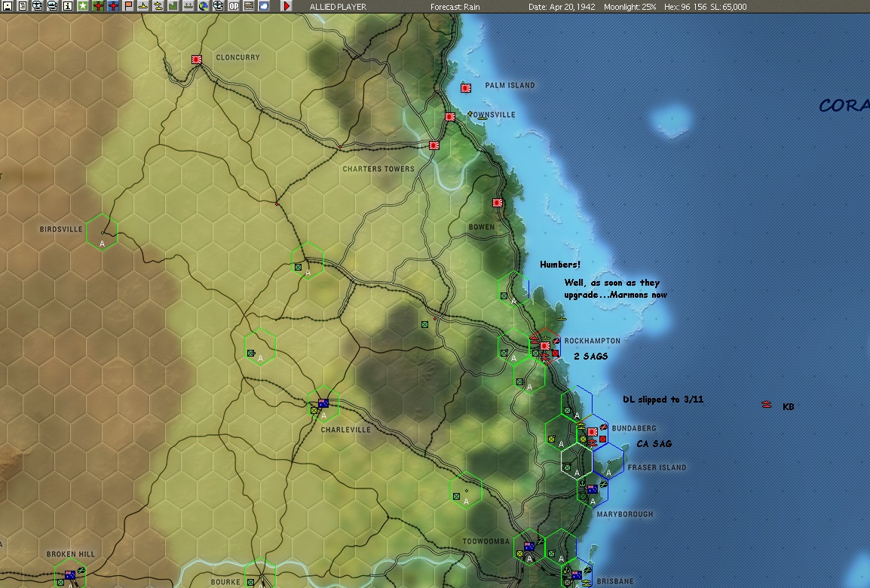Screen dimensions: 870x588
Task: Open the OP operations icon
Action: 234,6
